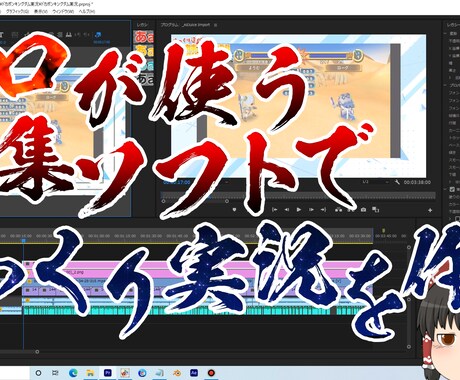
Task: Click the timeline horizontal zoom handle
Action: coord(37,352)
